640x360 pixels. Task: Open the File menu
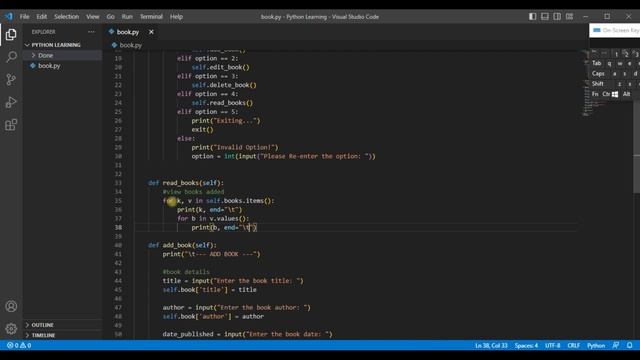pos(24,17)
